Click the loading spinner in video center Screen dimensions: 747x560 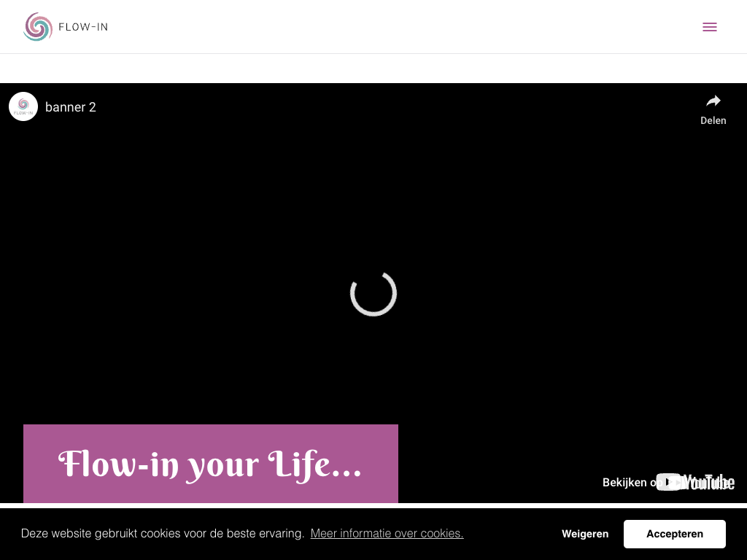click(x=373, y=293)
